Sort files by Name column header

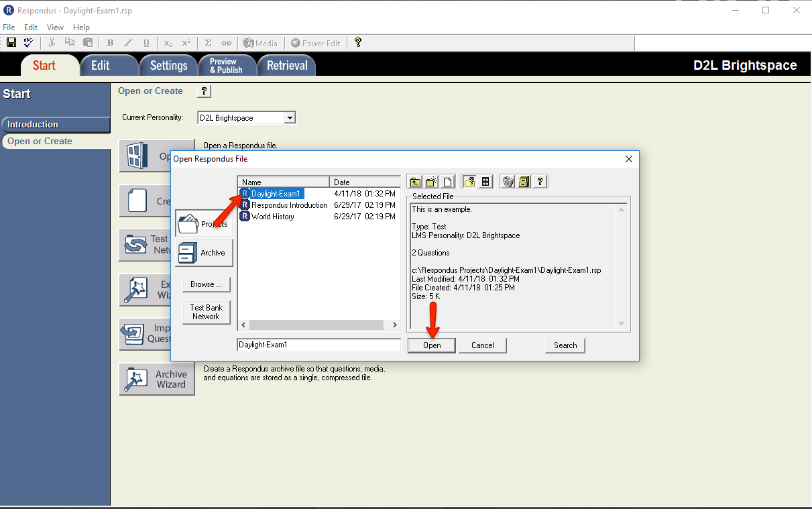[x=284, y=182]
